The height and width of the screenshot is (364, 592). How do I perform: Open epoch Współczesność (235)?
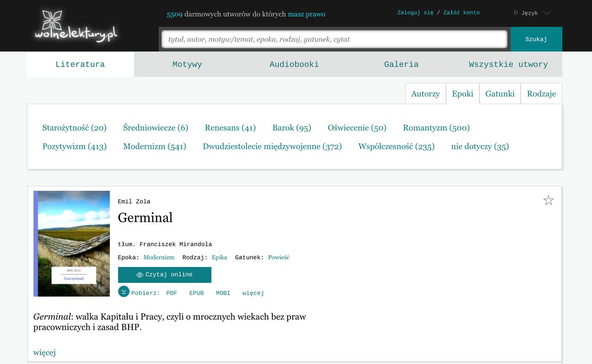[x=396, y=146]
